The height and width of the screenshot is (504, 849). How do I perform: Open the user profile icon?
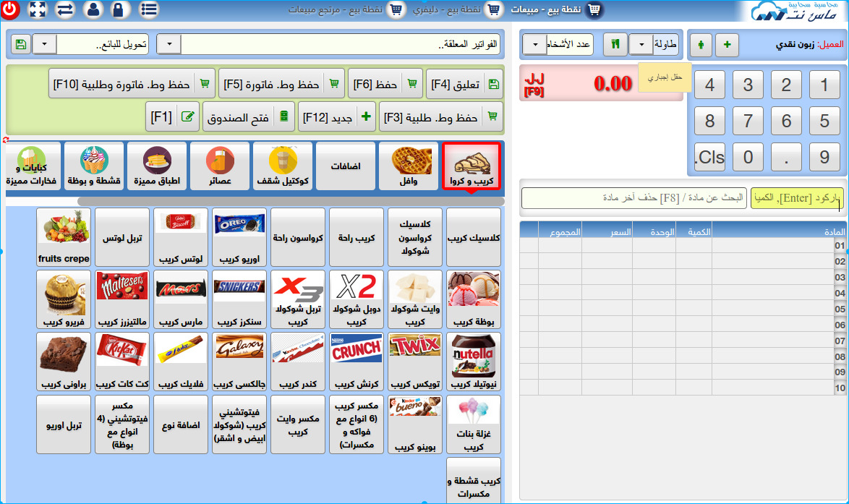(x=93, y=9)
